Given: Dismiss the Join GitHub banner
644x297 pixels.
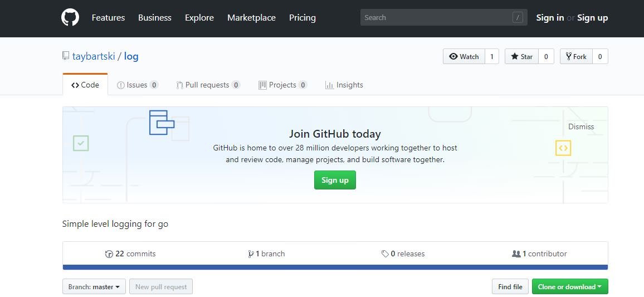Looking at the screenshot, I should [x=580, y=126].
